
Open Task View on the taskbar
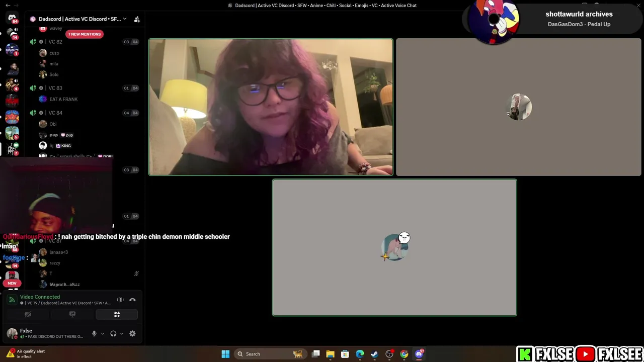tap(315, 354)
